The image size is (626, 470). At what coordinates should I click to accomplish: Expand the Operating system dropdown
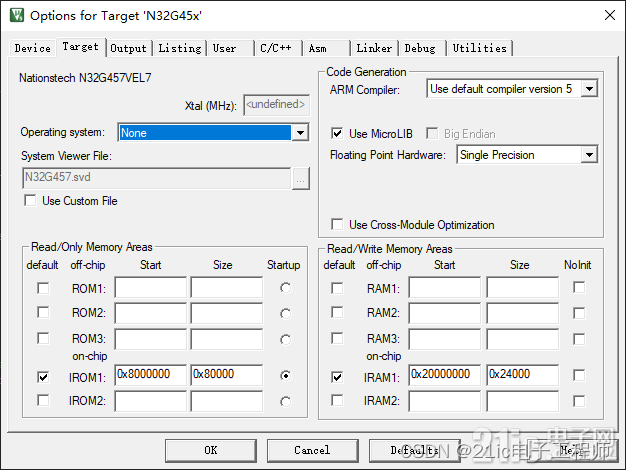tap(300, 133)
